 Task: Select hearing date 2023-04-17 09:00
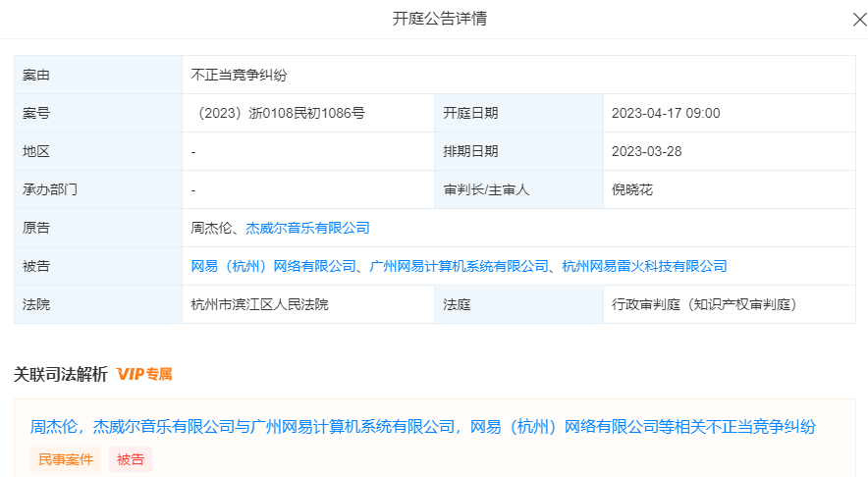(666, 114)
